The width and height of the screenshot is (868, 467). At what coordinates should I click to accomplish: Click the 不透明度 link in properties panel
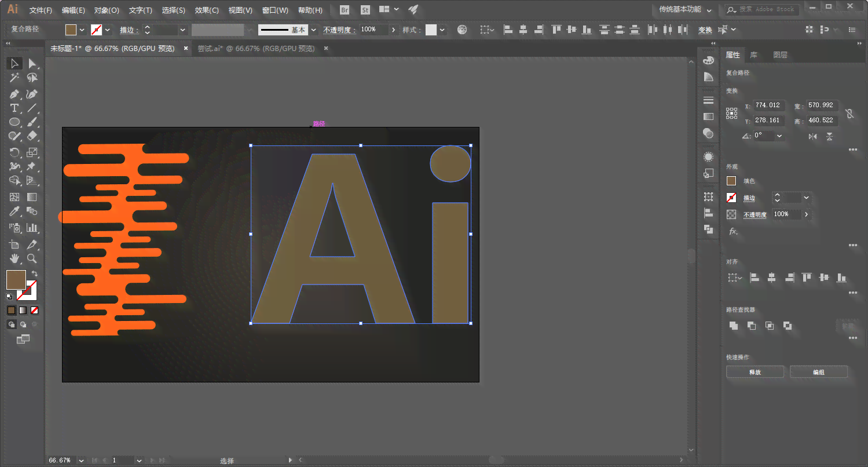[x=755, y=215]
